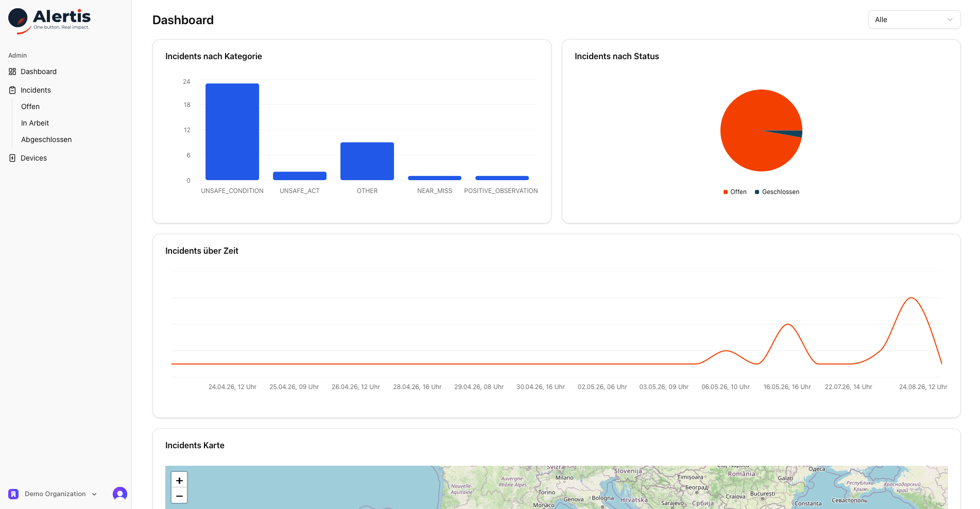Image resolution: width=980 pixels, height=509 pixels.
Task: Click the OTHER category bar
Action: (367, 161)
